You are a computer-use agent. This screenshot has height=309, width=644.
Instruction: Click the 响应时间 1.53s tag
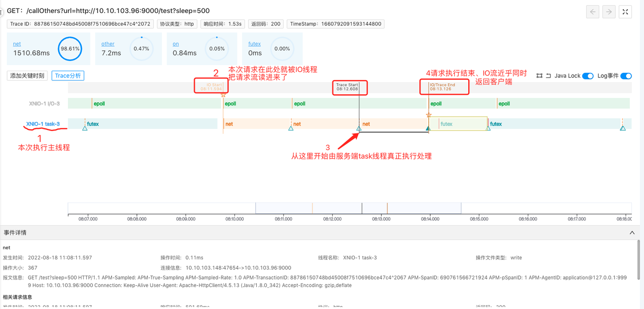(222, 24)
